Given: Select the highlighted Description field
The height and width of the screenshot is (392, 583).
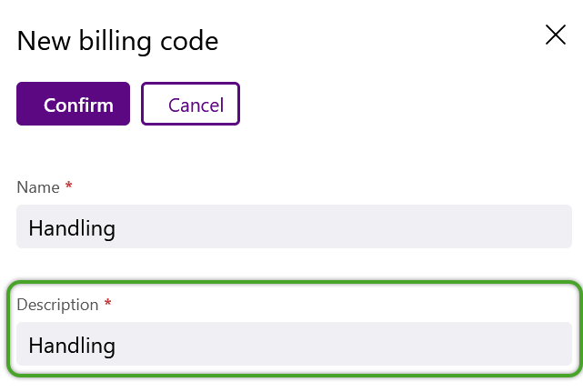Looking at the screenshot, I should [x=294, y=328].
